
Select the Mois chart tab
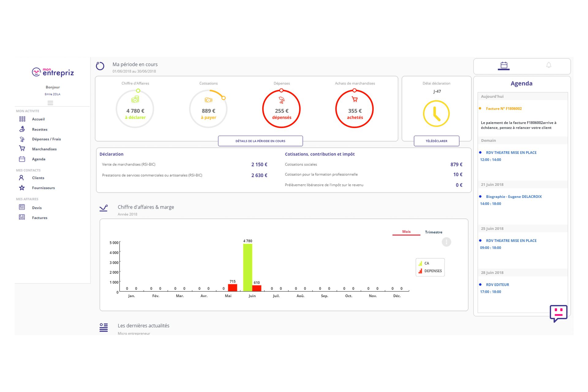click(x=406, y=232)
